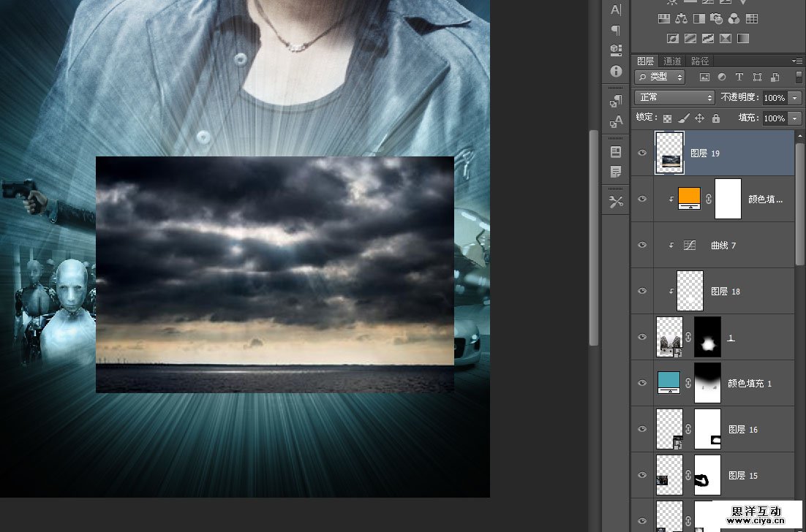
Task: Open the 正常 blend mode dropdown
Action: click(674, 97)
